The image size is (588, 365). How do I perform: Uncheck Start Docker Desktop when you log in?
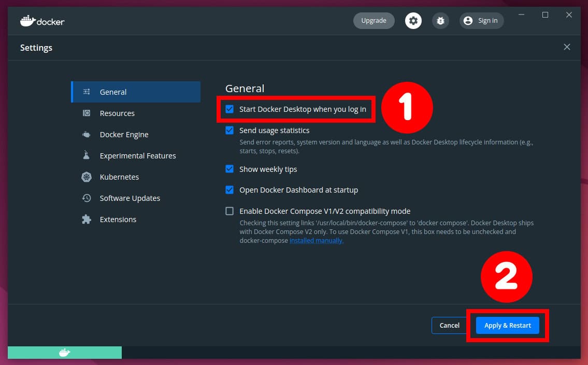click(230, 109)
